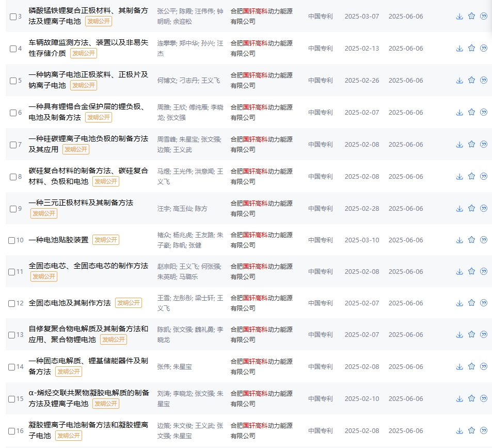
Task: Click author 何博文 in row 5
Action: click(x=167, y=81)
